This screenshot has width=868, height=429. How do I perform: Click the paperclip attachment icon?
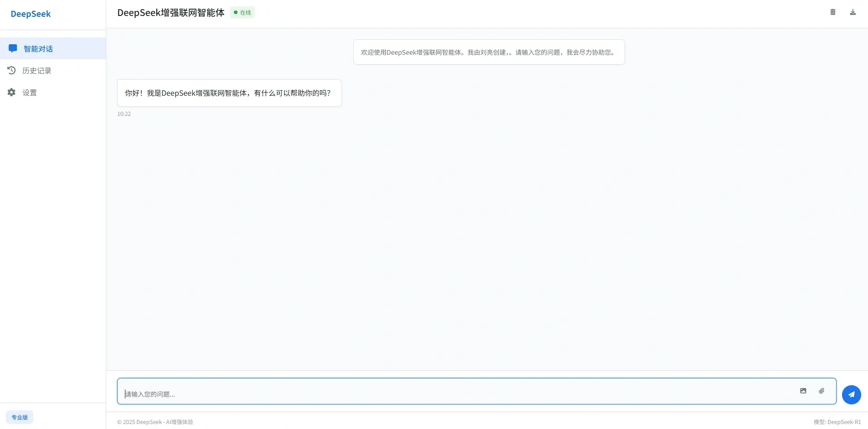(x=821, y=391)
